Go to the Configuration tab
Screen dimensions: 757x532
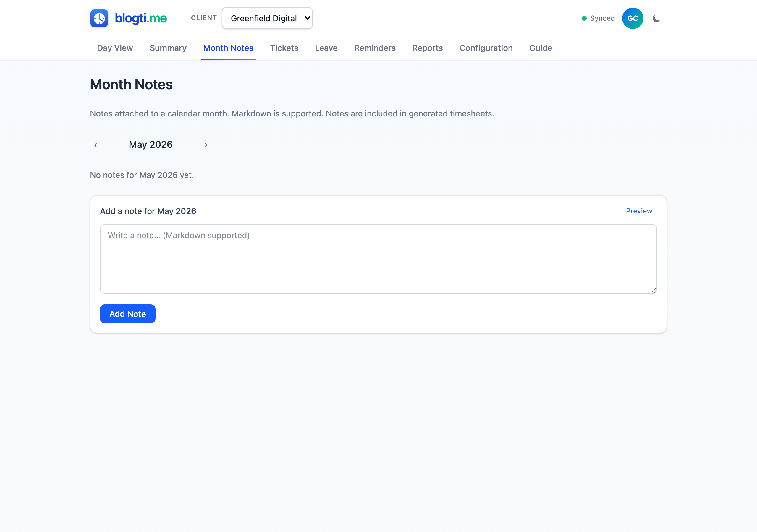(486, 48)
